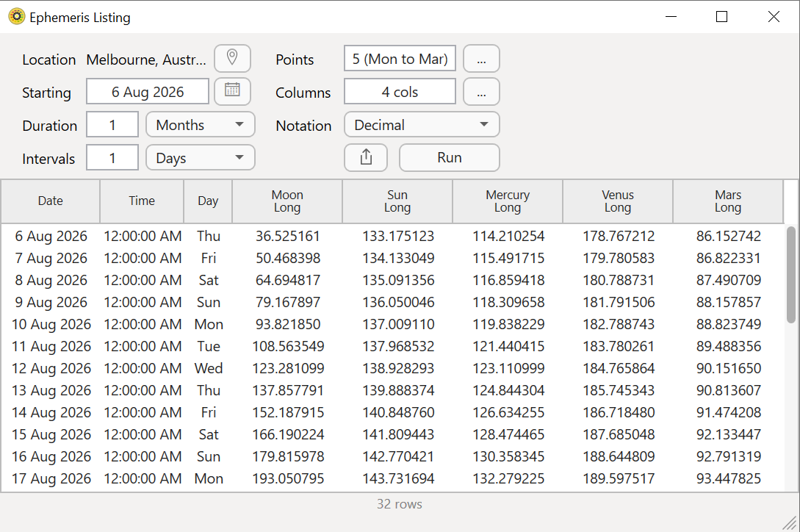The image size is (800, 532).
Task: Click Mercury value 124.844304
Action: [508, 390]
